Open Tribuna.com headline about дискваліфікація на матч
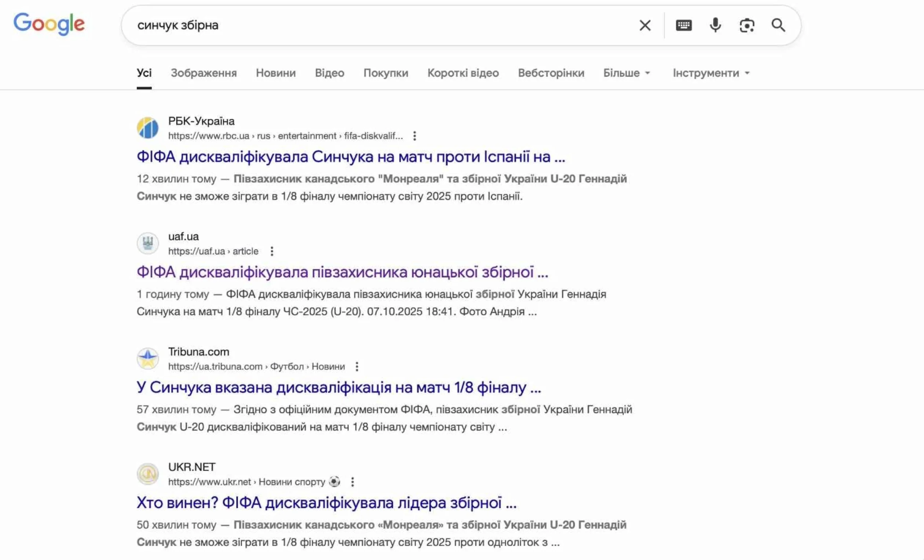924x560 pixels. pos(339,388)
